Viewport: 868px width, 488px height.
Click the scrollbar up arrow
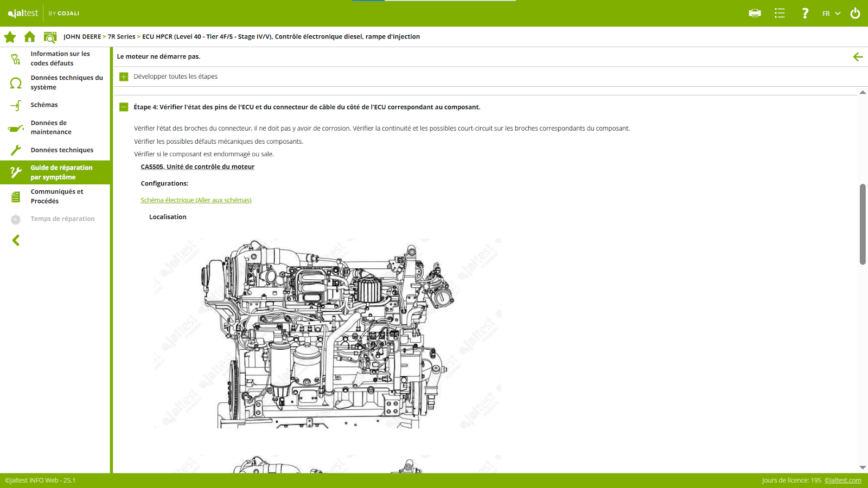tap(863, 92)
